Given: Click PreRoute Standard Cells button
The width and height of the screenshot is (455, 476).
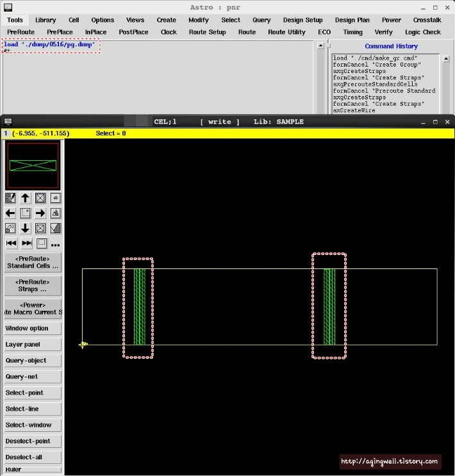Looking at the screenshot, I should (x=33, y=262).
